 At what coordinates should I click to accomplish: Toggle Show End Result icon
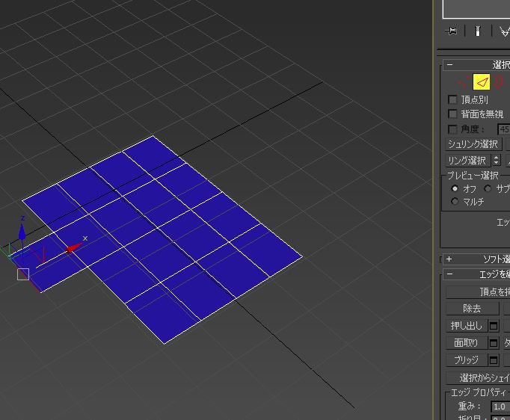click(477, 31)
